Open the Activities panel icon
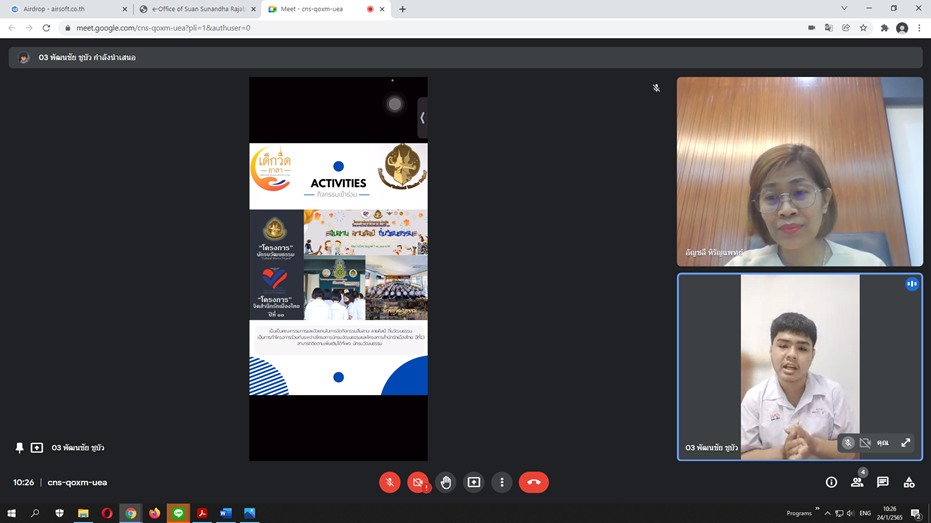Viewport: 931px width, 523px height. (909, 482)
